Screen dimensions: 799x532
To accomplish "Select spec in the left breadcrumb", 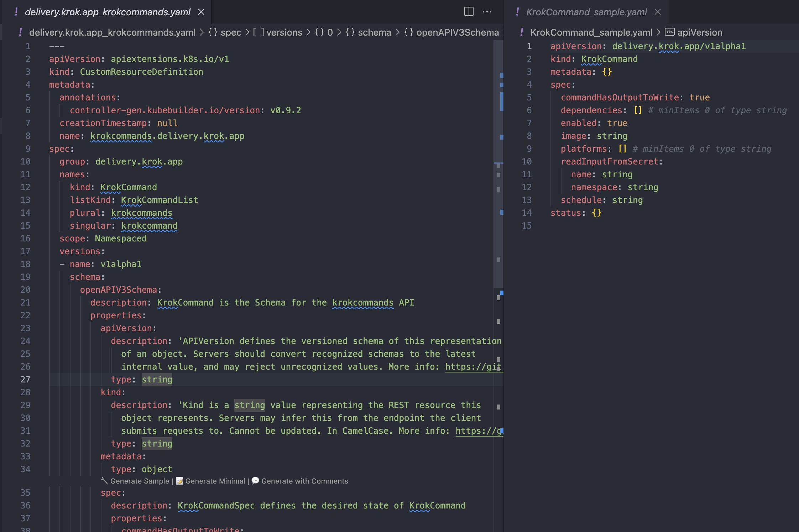I will coord(231,32).
